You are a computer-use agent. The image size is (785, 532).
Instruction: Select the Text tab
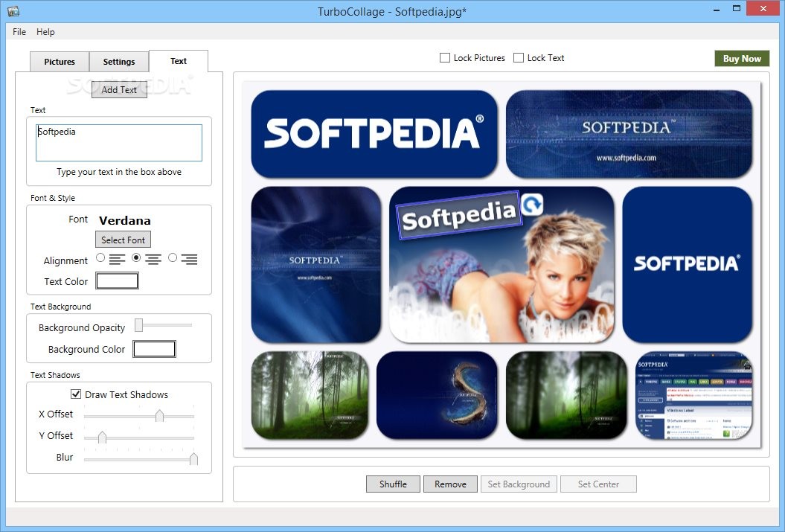pos(179,61)
